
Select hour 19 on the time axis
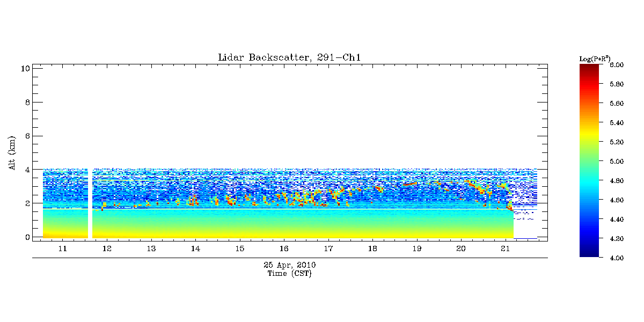(417, 248)
